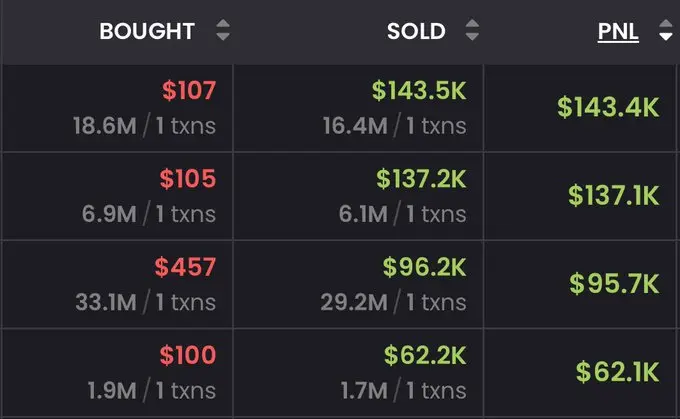Click the $457 bought amount
The width and height of the screenshot is (680, 419).
coord(185,267)
